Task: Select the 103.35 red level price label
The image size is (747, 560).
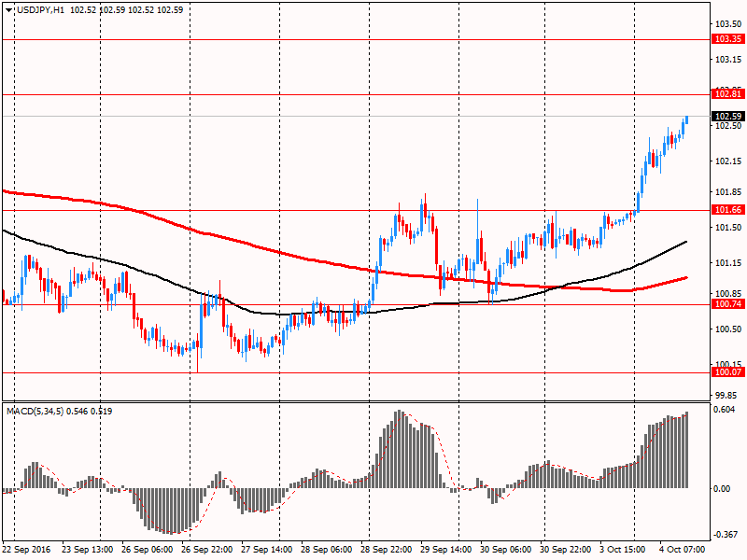Action: 728,39
